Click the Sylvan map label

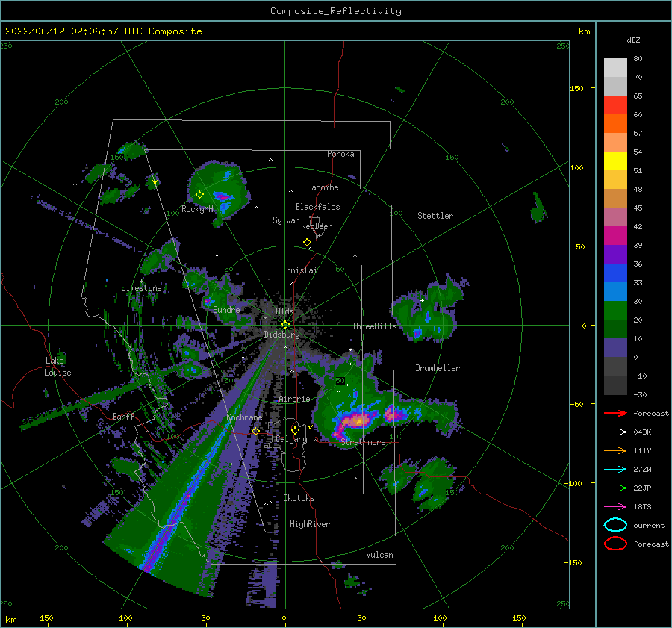coord(286,220)
